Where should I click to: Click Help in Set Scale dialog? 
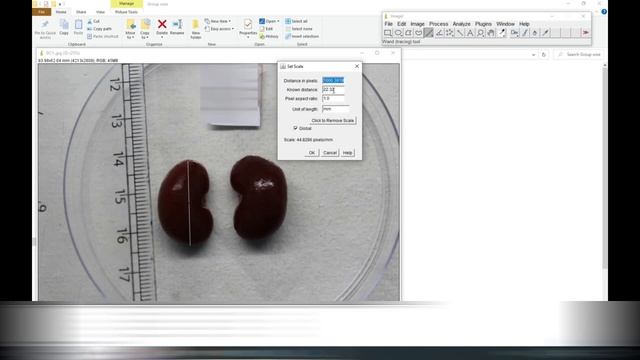pyautogui.click(x=347, y=153)
